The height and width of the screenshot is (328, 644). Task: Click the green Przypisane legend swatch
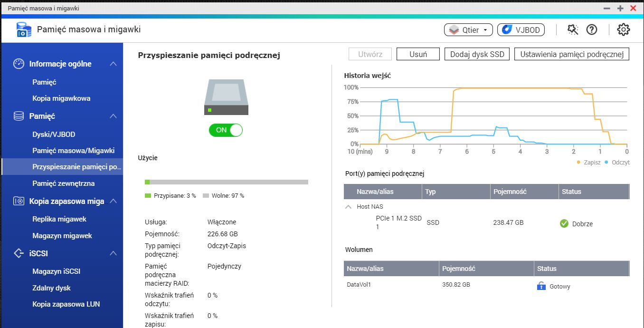[147, 196]
